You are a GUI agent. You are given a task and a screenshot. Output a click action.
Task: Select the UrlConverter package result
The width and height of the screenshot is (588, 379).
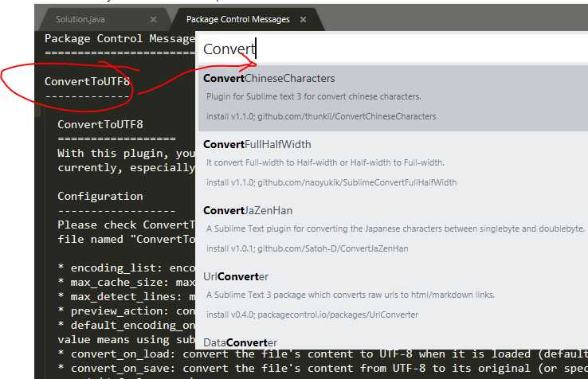[x=393, y=295]
